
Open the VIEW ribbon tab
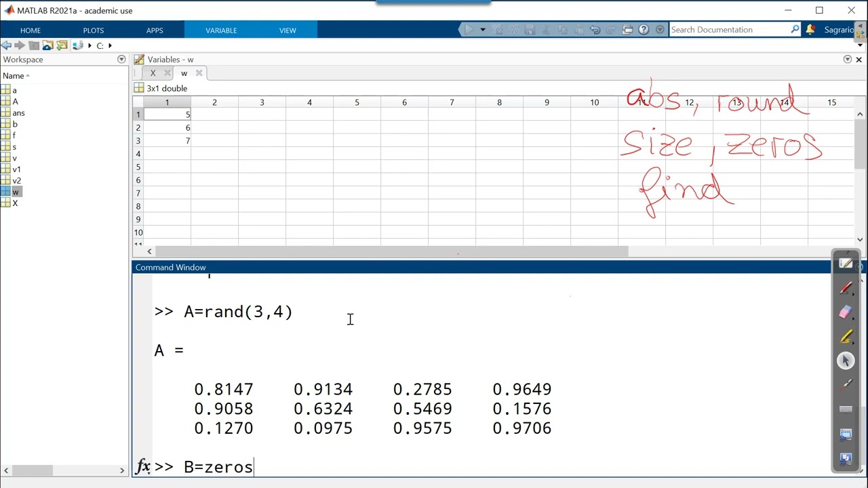[x=288, y=30]
